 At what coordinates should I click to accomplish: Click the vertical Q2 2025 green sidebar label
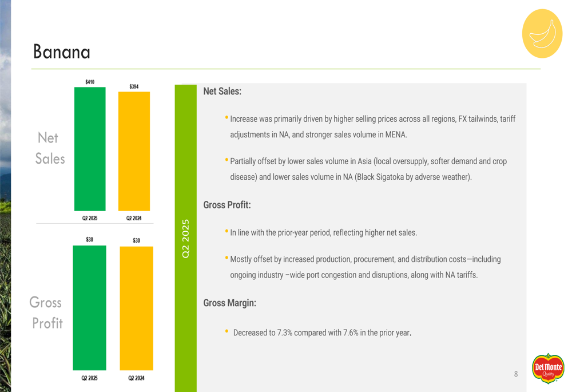click(185, 237)
